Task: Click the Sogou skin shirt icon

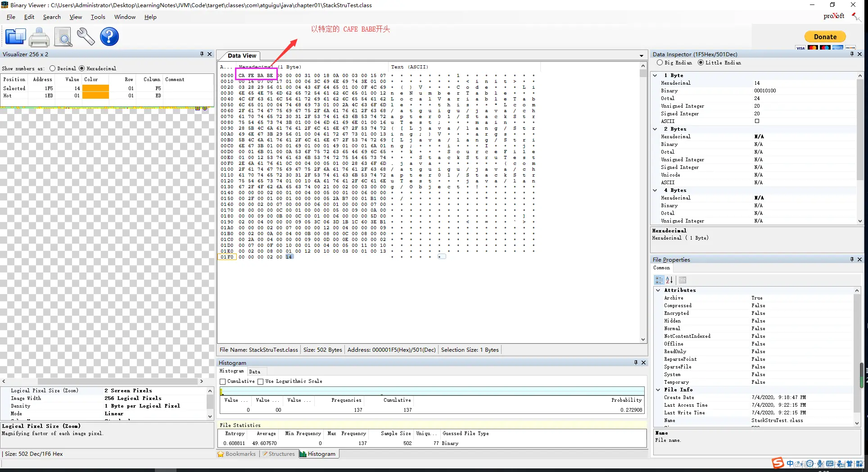Action: coord(849,463)
